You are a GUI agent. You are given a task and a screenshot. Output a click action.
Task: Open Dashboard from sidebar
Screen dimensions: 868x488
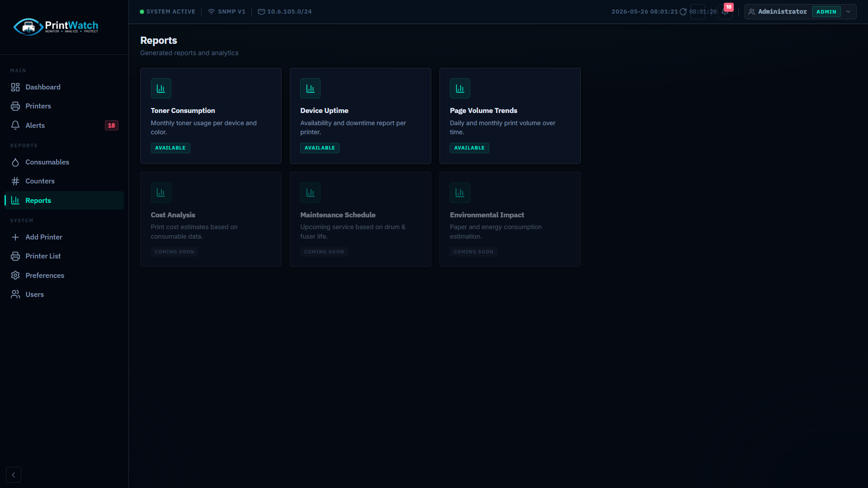click(64, 87)
